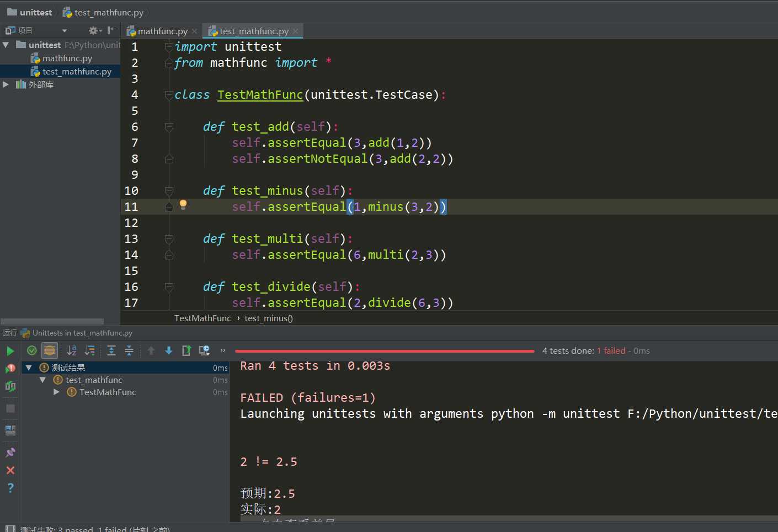Viewport: 778px width, 532px height.
Task: Collapse the 测试结果 root node
Action: (x=29, y=368)
